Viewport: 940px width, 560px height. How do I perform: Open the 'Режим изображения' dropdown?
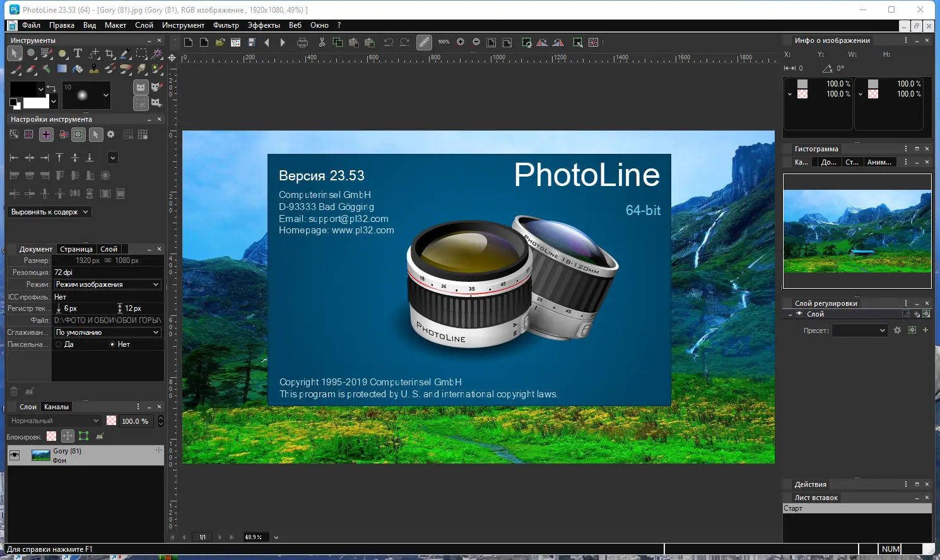point(107,284)
